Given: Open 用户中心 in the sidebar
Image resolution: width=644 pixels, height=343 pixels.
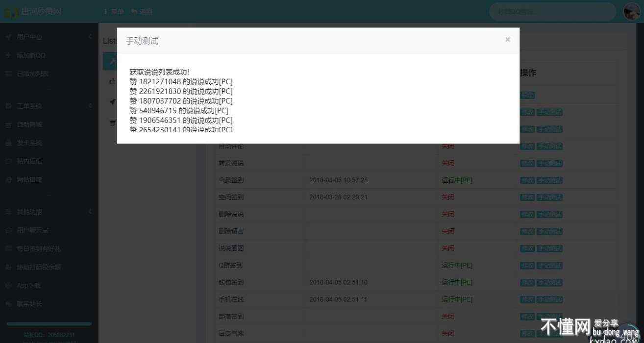Looking at the screenshot, I should point(29,37).
